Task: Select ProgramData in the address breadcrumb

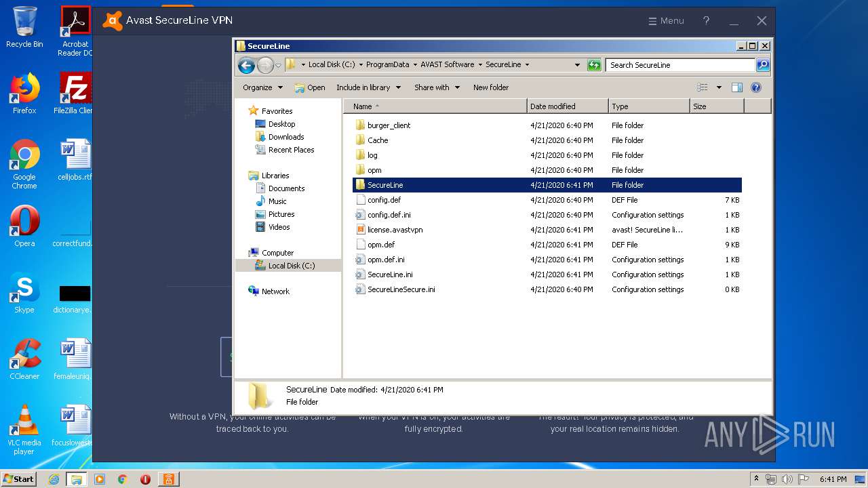Action: pos(387,65)
